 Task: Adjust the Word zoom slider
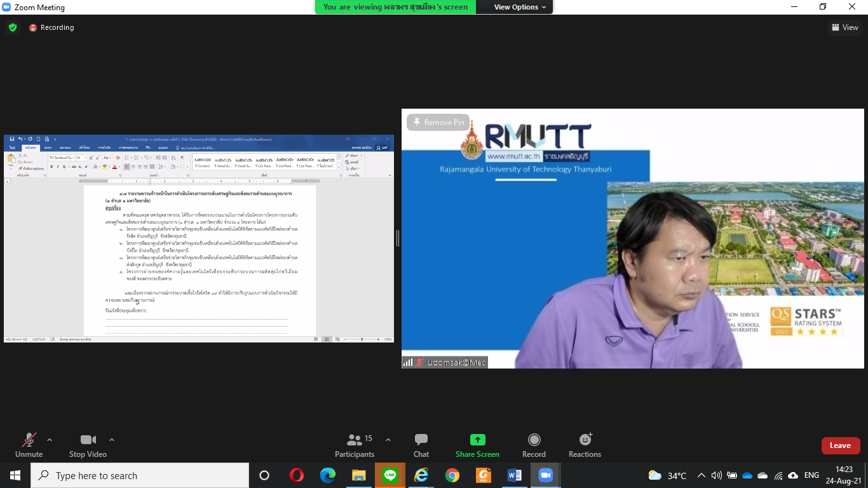tap(362, 339)
